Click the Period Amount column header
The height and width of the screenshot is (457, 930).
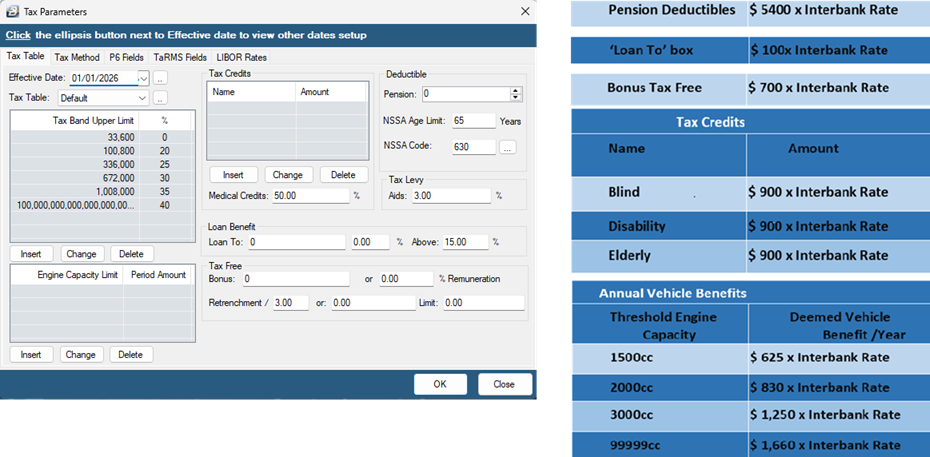[x=158, y=275]
